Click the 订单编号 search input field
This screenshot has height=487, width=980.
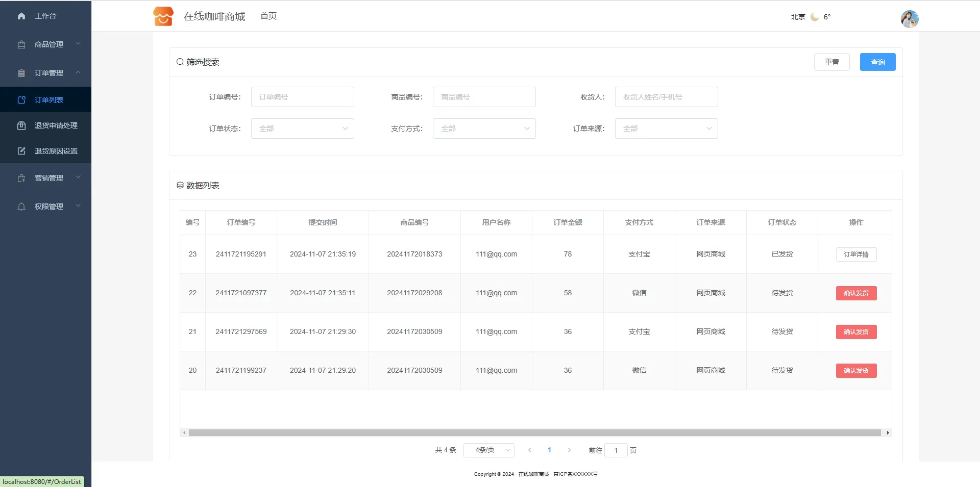[x=302, y=97]
